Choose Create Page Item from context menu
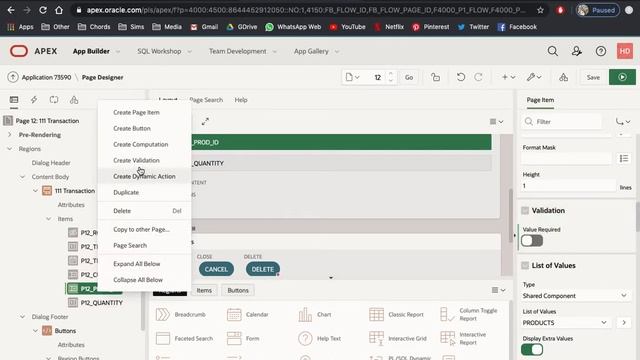This screenshot has width=640, height=360. click(x=144, y=112)
